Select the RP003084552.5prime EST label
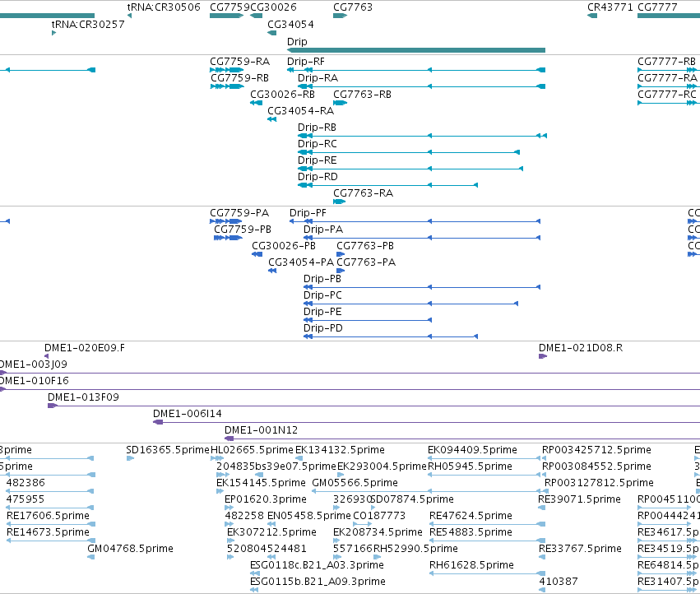Screen dimensions: 700x594 [597, 466]
